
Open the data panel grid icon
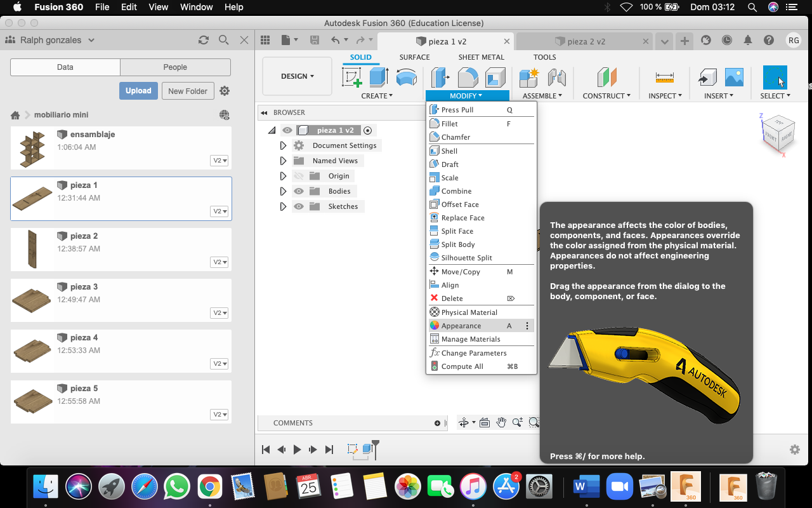pos(265,40)
